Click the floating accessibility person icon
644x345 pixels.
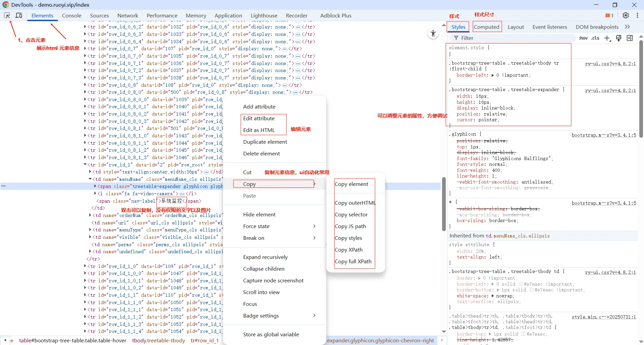pyautogui.click(x=433, y=33)
